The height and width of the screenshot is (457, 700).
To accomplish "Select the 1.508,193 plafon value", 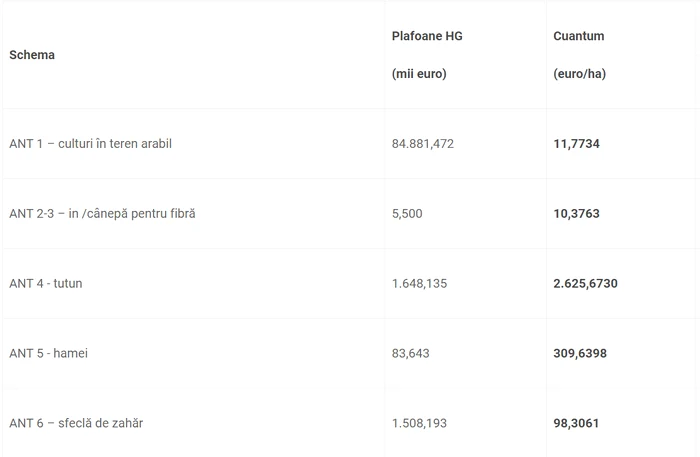I will pos(419,423).
